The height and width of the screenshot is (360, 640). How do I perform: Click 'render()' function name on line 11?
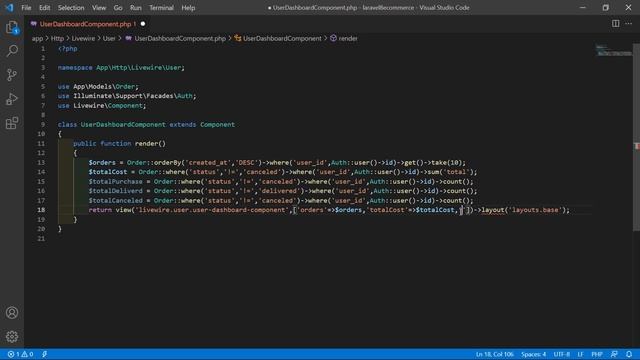pos(150,144)
